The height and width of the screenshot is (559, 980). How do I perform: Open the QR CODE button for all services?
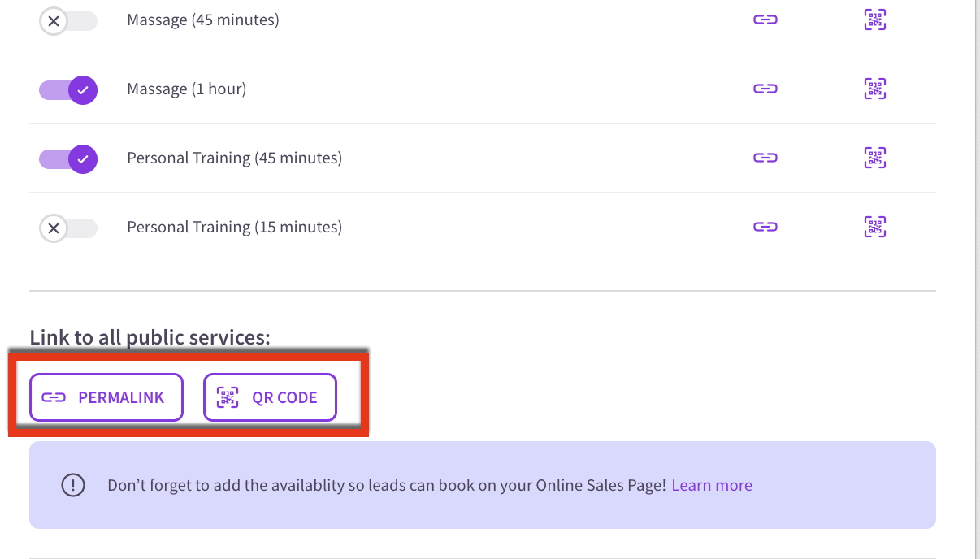(x=270, y=397)
